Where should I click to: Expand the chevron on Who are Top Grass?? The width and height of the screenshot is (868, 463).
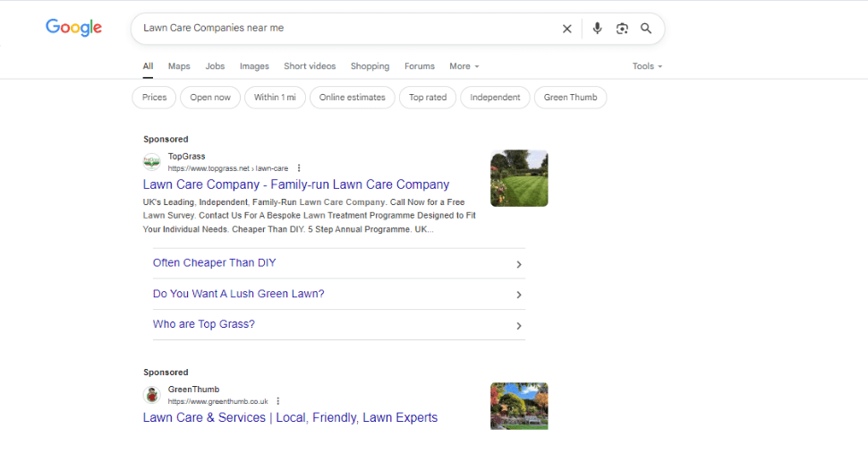click(x=519, y=326)
